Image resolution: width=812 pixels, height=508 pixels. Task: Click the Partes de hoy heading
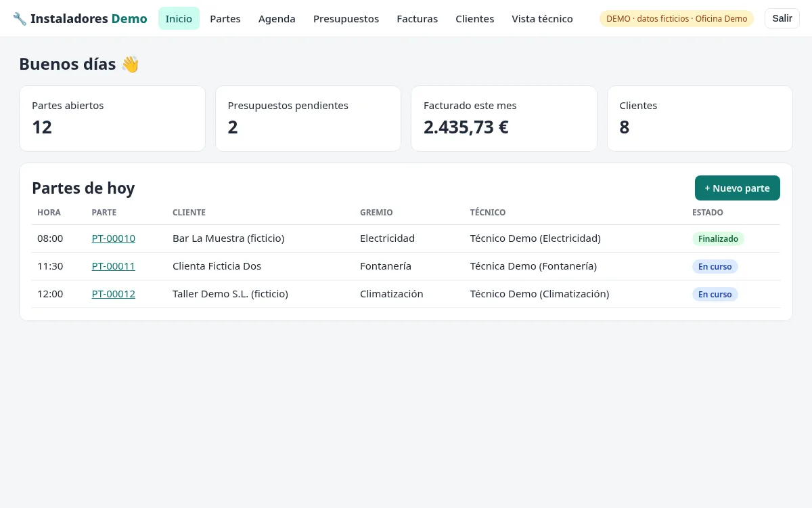(x=83, y=188)
